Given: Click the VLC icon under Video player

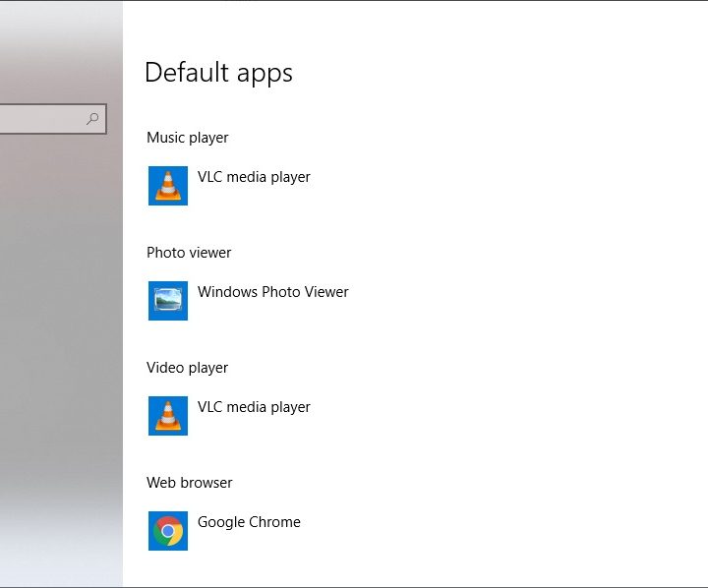Looking at the screenshot, I should [x=168, y=416].
